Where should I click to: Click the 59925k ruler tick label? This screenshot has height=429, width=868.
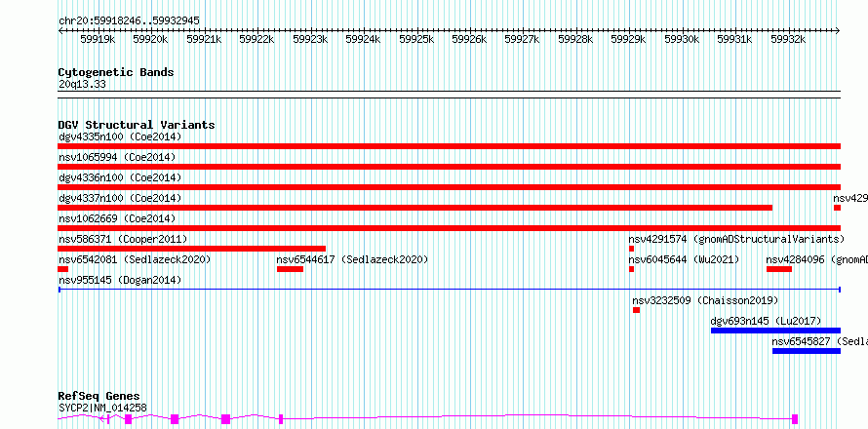(416, 39)
